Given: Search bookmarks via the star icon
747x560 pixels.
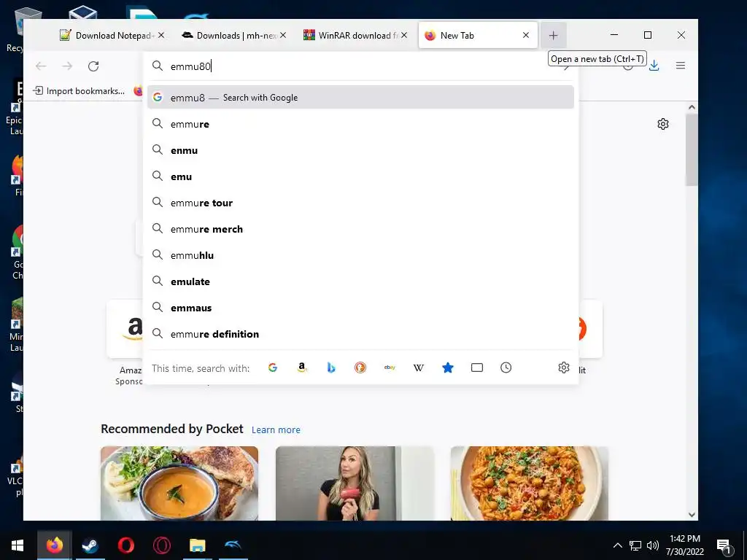Looking at the screenshot, I should click(x=448, y=367).
